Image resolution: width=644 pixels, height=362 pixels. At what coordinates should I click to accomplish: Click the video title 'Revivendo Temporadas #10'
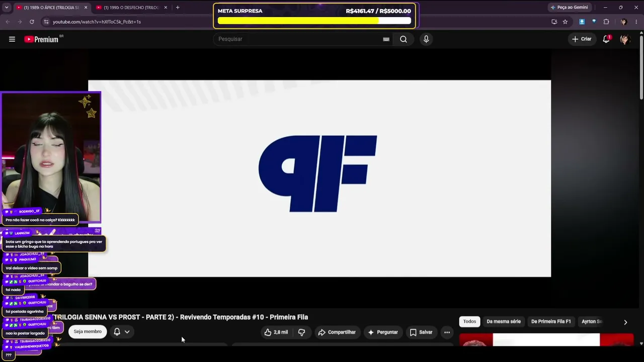(221, 317)
